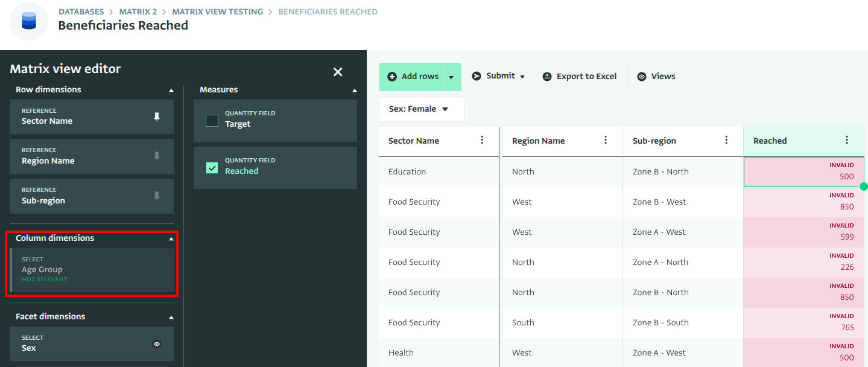Click the Reached cell with value 226
Image resolution: width=868 pixels, height=367 pixels.
803,263
